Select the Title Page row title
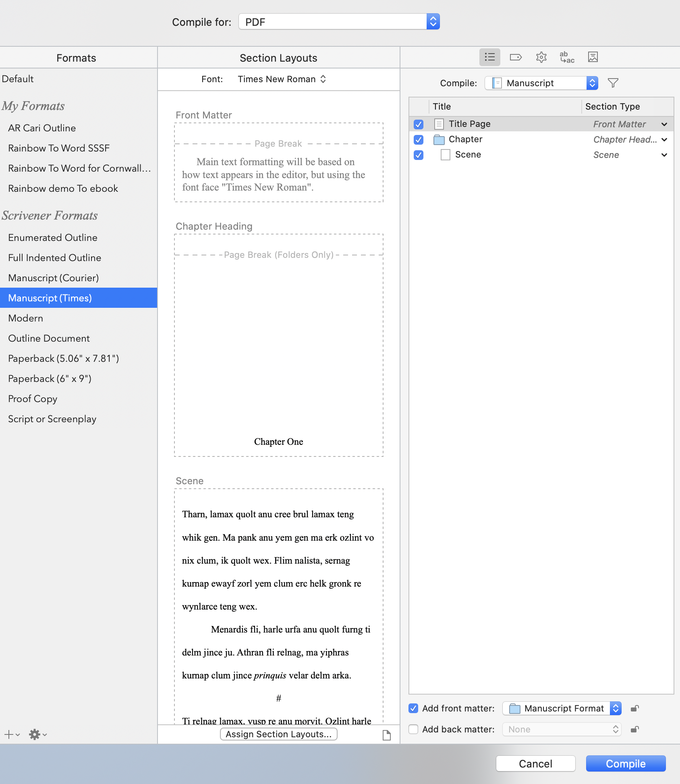 click(470, 124)
